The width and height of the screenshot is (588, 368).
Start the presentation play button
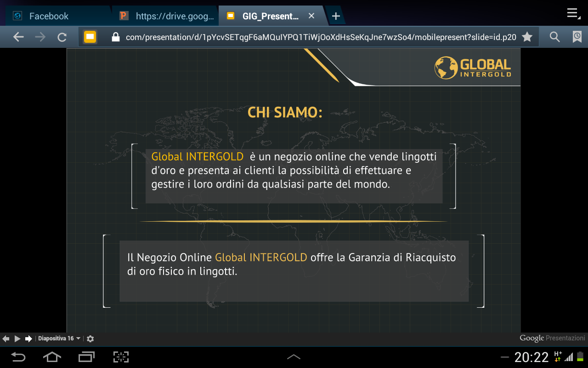coord(17,339)
